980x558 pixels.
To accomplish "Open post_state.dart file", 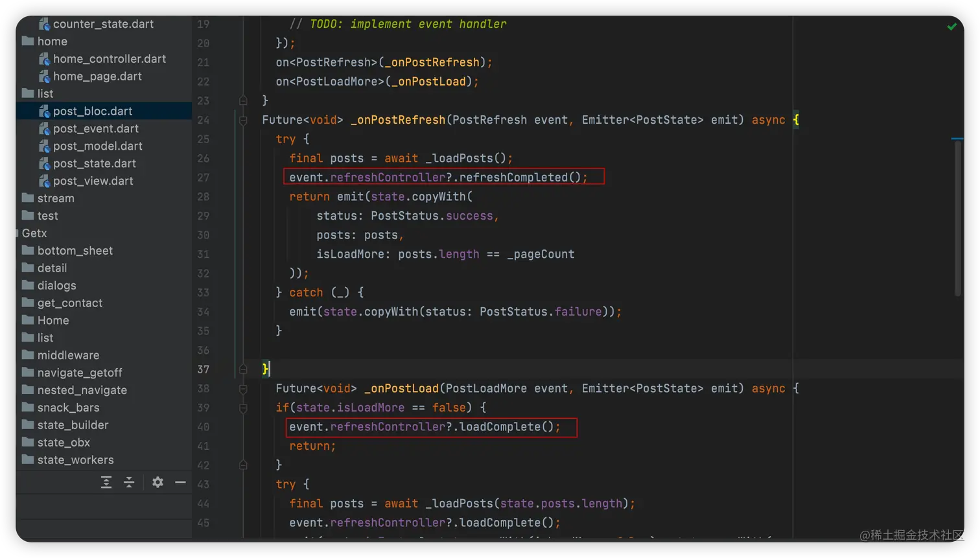I will coord(87,164).
